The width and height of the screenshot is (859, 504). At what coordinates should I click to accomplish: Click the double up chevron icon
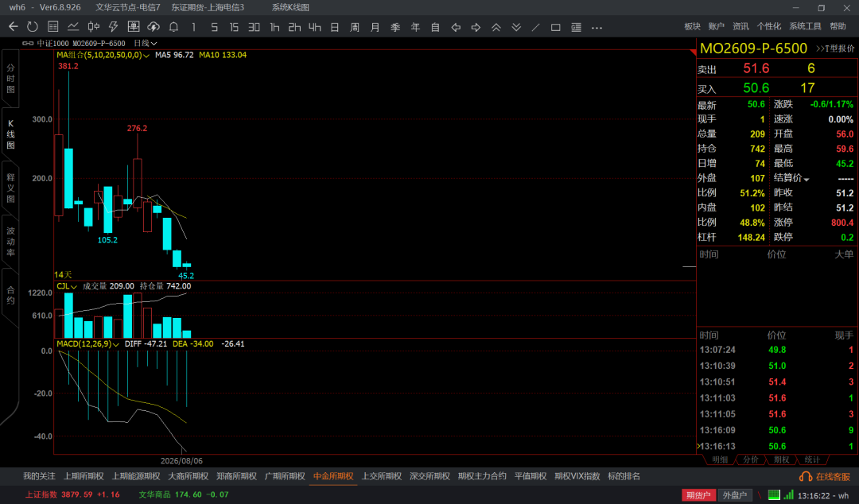point(496,27)
